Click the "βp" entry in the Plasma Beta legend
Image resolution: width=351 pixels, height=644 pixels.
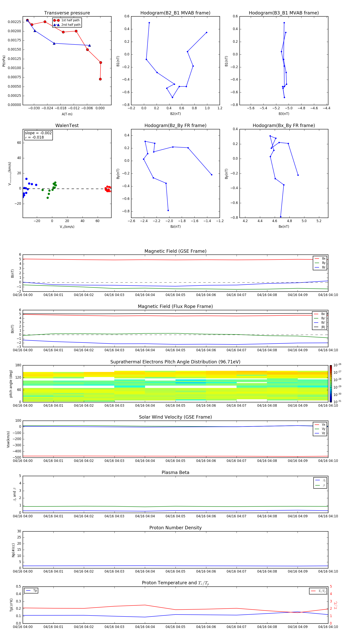[320, 480]
